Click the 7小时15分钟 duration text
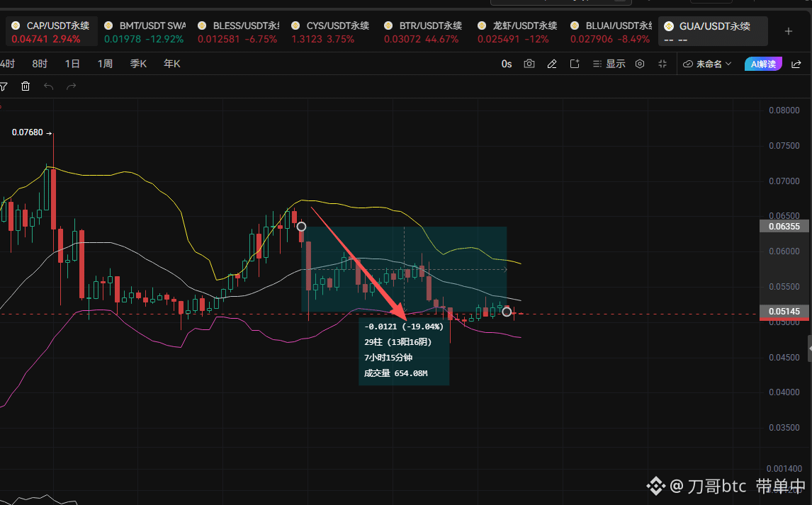Image resolution: width=812 pixels, height=505 pixels. (388, 358)
